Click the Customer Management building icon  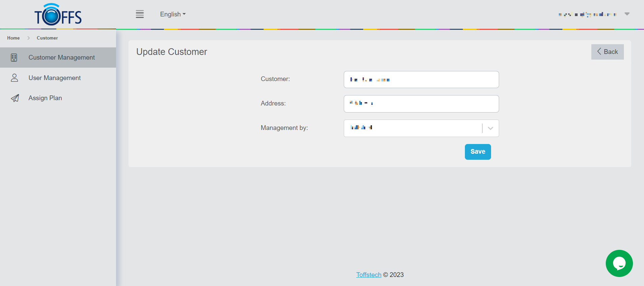coord(14,58)
